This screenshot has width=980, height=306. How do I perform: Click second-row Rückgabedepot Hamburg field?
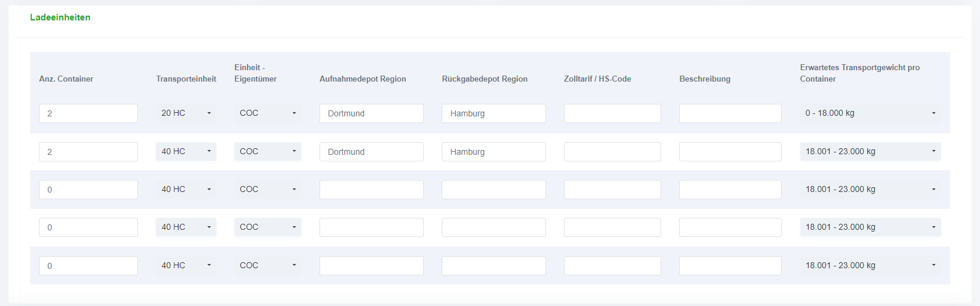tap(493, 152)
